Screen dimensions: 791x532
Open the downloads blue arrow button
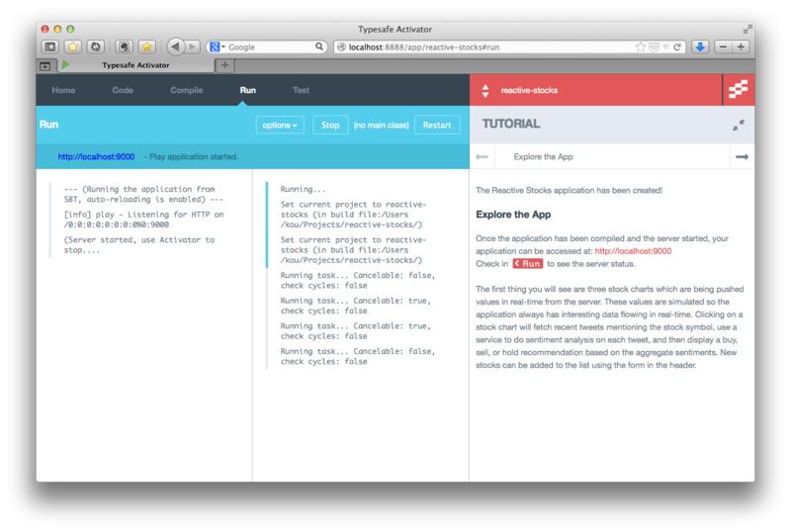tap(700, 46)
